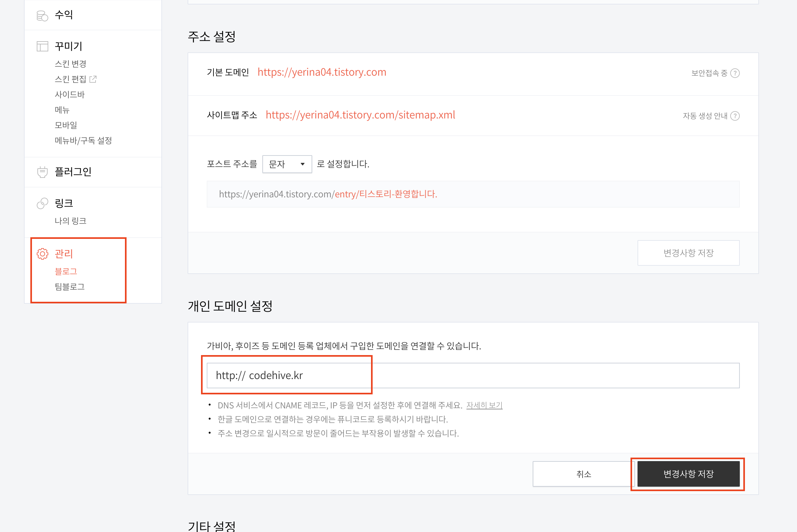The image size is (797, 532).
Task: Click the 링크 chain icon
Action: click(42, 204)
